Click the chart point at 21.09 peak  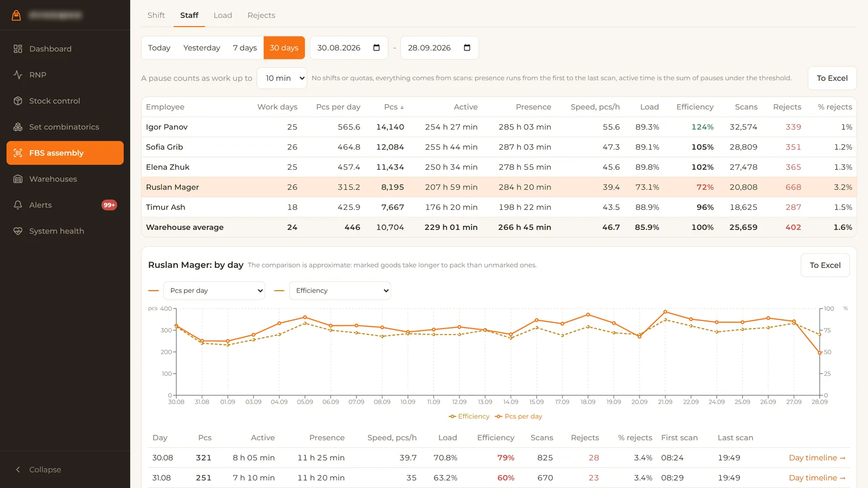coord(665,312)
